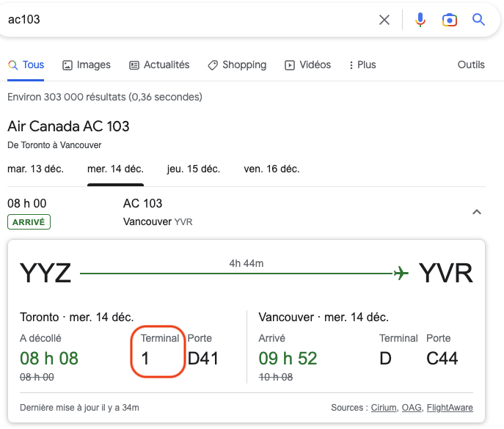The image size is (504, 429).
Task: Select the ven. 16 déc. date
Action: tap(271, 169)
